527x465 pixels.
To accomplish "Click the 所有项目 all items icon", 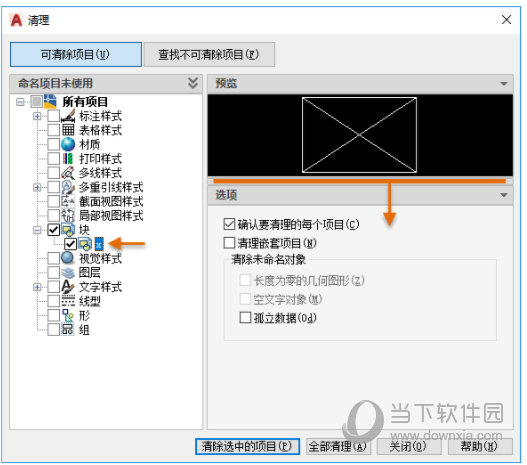I will 50,101.
